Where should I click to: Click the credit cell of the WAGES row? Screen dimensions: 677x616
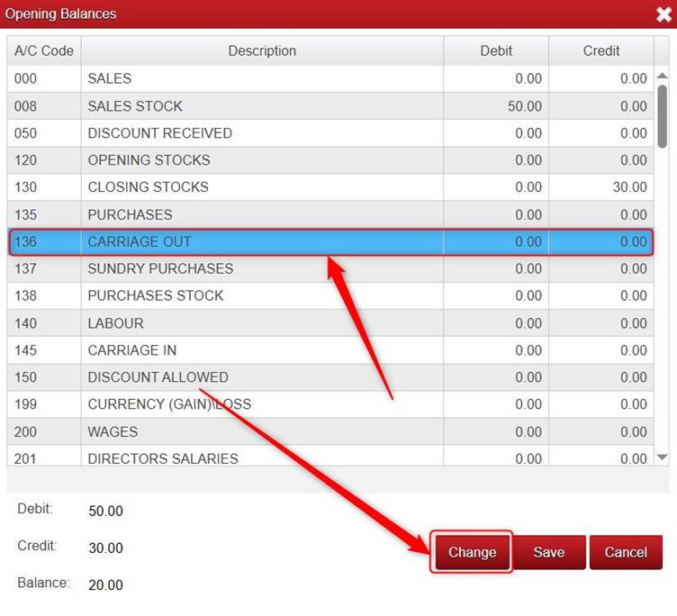(x=601, y=431)
